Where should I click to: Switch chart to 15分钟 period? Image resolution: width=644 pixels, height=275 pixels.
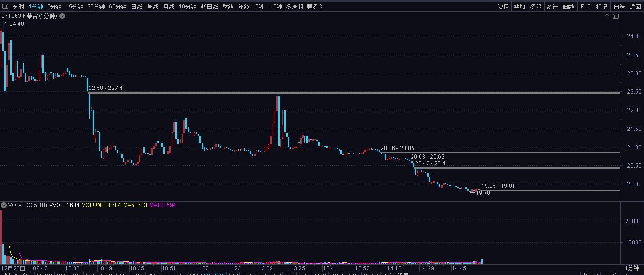(74, 7)
